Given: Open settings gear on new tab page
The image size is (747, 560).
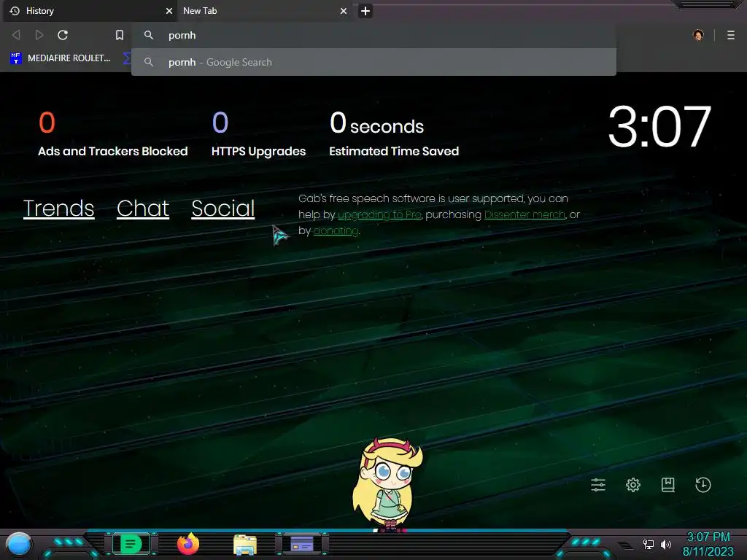Looking at the screenshot, I should [633, 485].
